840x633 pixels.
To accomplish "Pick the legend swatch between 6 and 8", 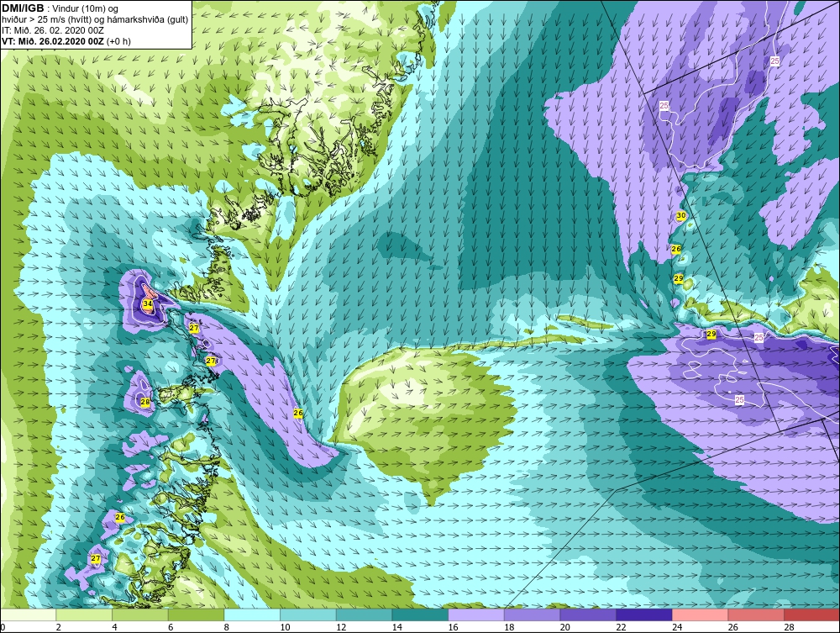I will [x=196, y=615].
